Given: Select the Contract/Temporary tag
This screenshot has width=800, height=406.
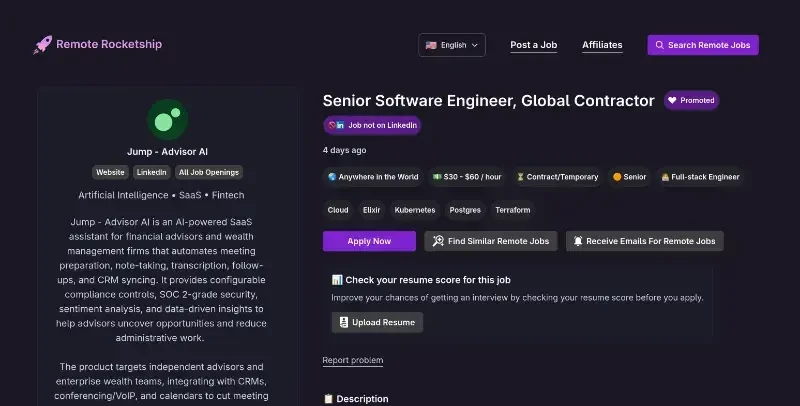Looking at the screenshot, I should coord(556,177).
